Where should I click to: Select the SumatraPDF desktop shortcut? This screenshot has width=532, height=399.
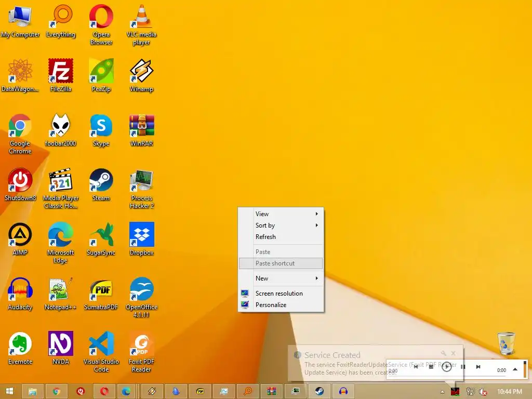coord(101,294)
